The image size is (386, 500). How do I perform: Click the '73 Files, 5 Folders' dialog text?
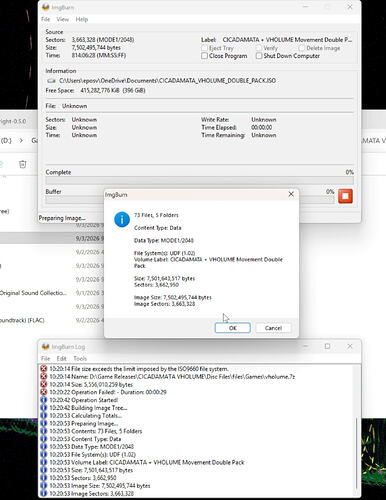156,215
